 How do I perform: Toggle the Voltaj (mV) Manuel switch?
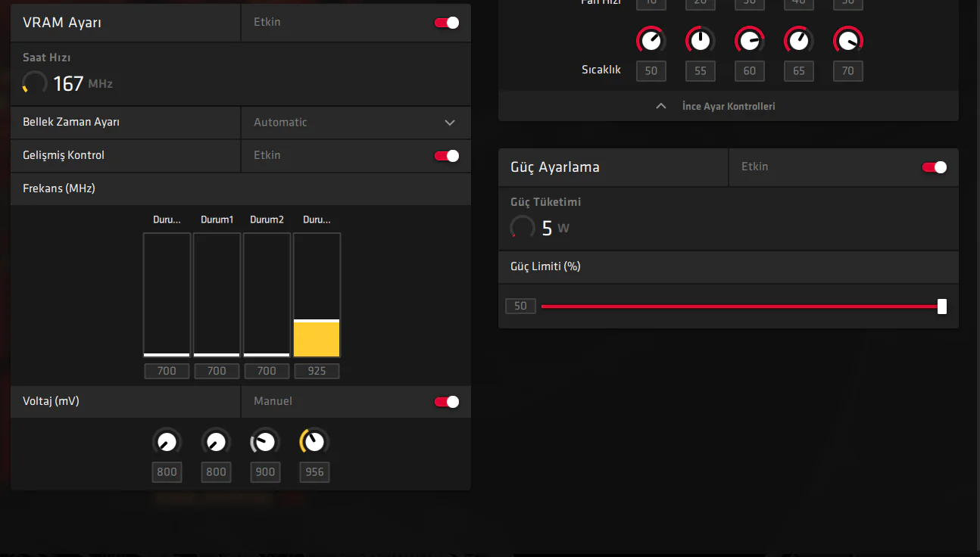pyautogui.click(x=446, y=402)
